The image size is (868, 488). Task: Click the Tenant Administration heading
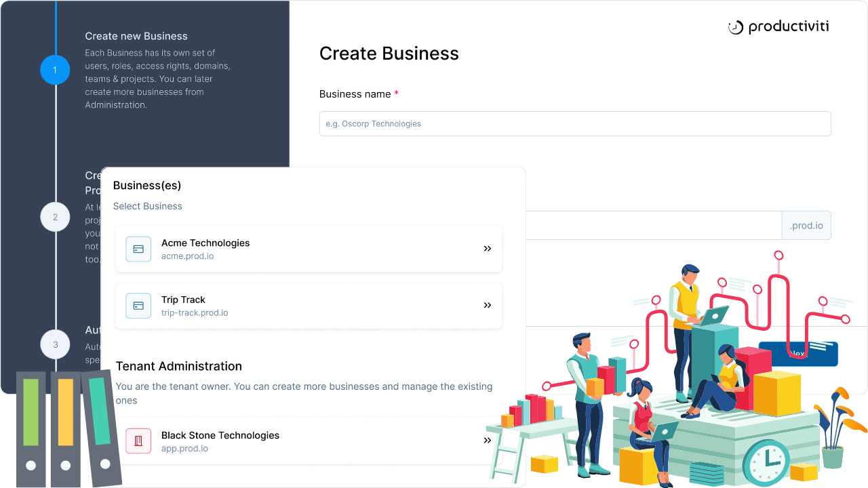coord(179,366)
